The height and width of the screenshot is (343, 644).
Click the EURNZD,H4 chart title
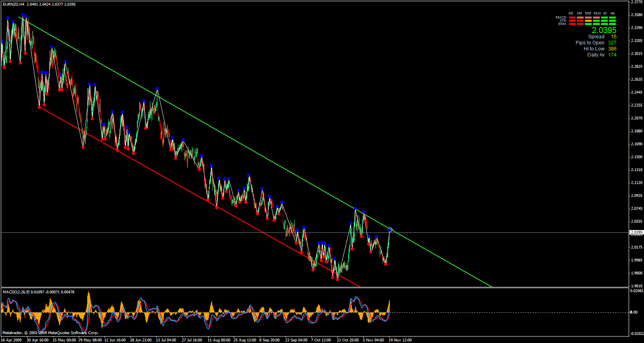tap(13, 4)
